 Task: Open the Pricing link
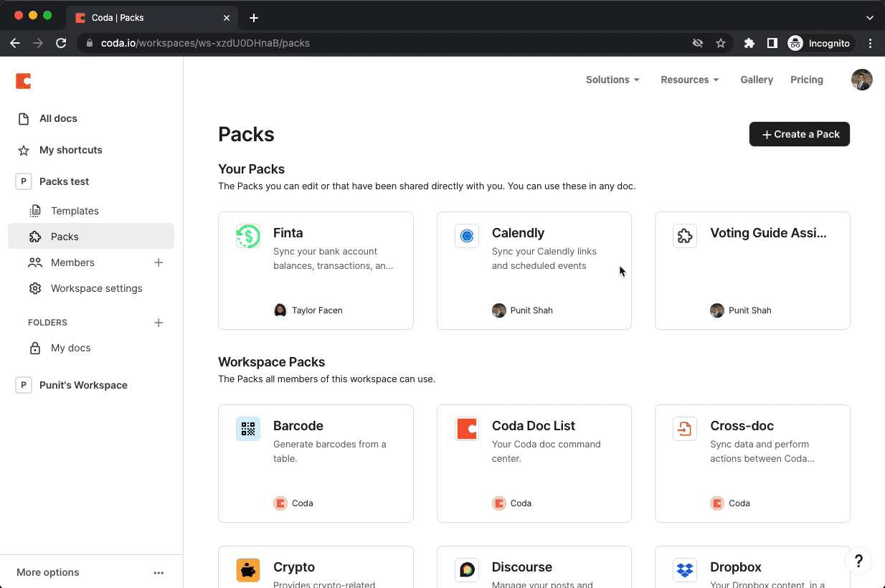pos(807,80)
